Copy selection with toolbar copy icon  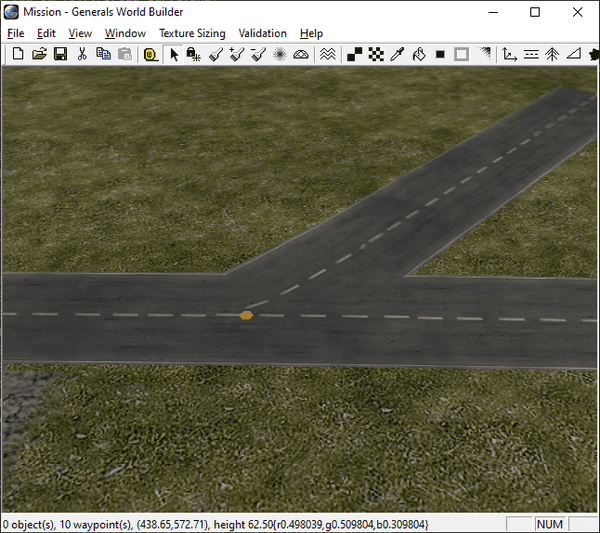pyautogui.click(x=103, y=54)
